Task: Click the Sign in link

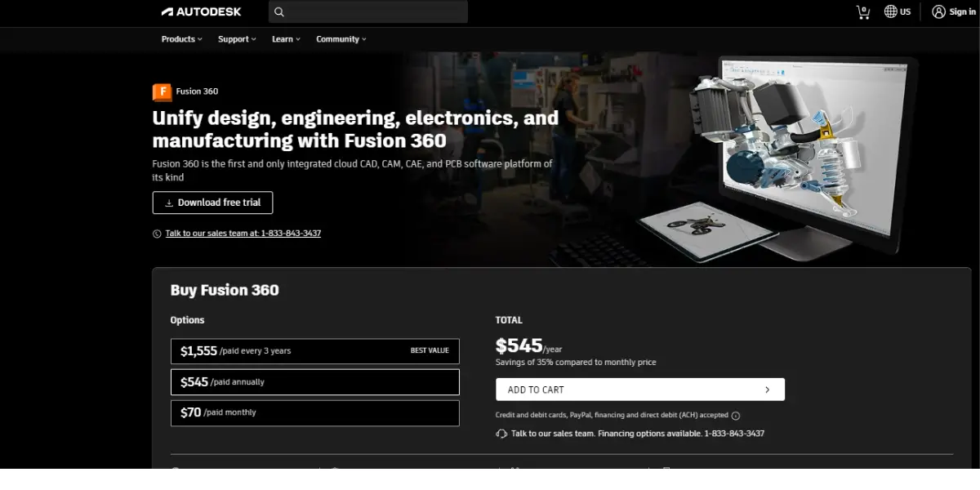Action: pos(963,11)
